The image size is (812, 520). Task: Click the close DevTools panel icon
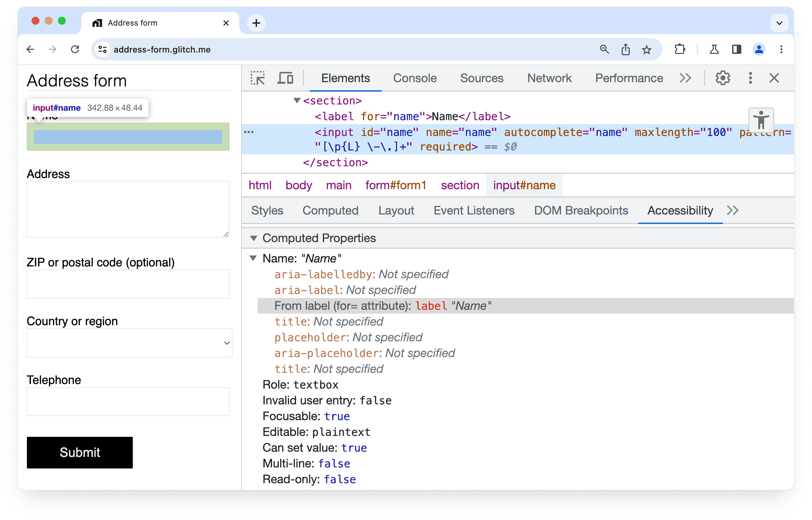click(x=774, y=78)
